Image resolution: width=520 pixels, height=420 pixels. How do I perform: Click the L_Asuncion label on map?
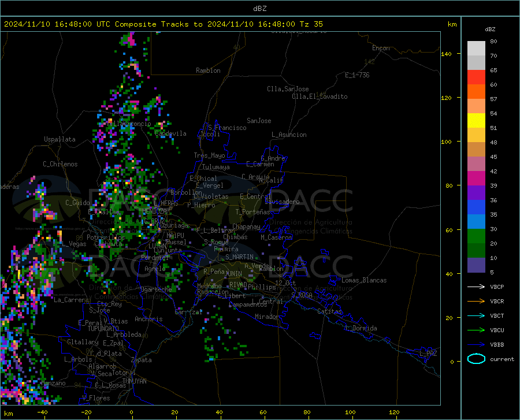pos(289,135)
